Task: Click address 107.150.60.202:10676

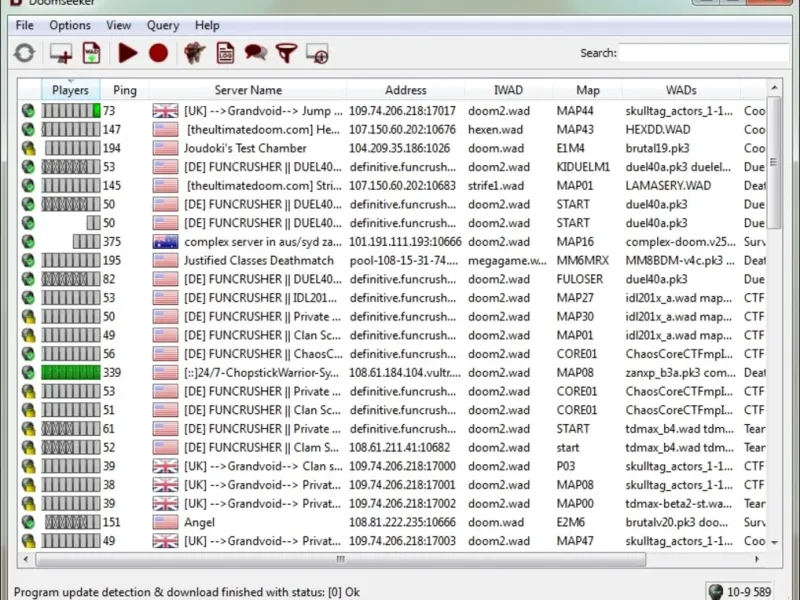Action: (x=403, y=130)
